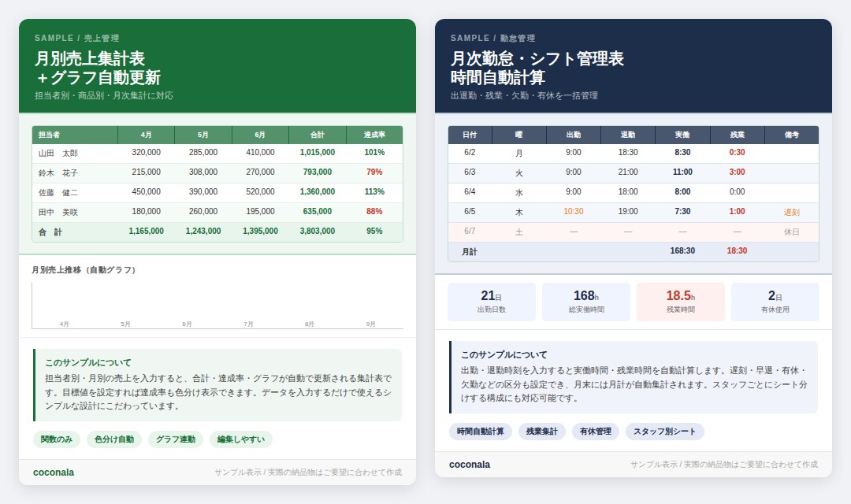Screen dimensions: 851x504
Task: Select the 9月 chart axis label
Action: (370, 324)
